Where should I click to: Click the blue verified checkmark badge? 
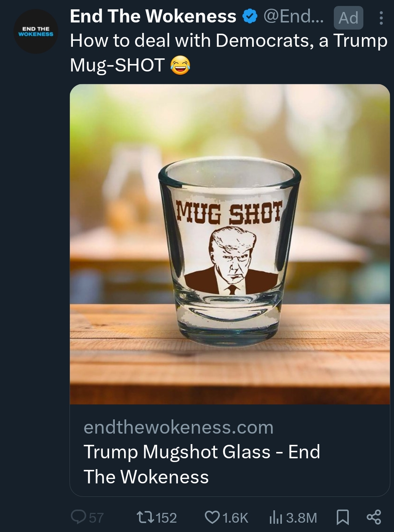(250, 16)
